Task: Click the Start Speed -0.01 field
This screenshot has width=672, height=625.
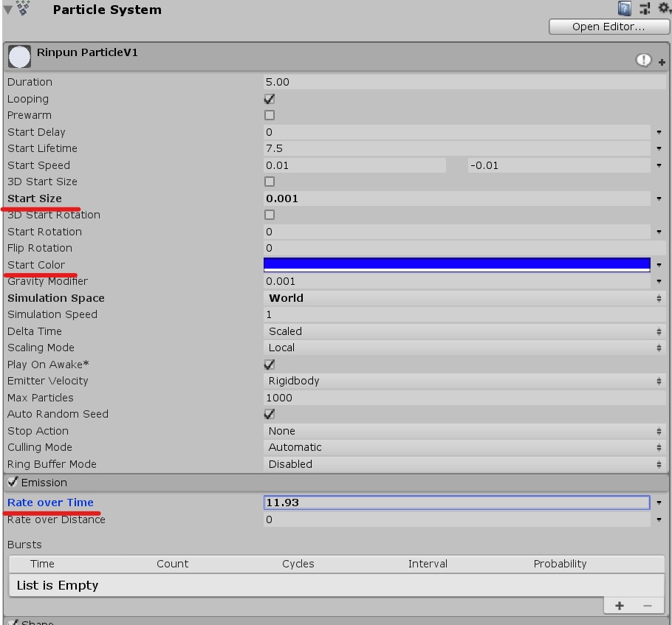Action: (559, 165)
